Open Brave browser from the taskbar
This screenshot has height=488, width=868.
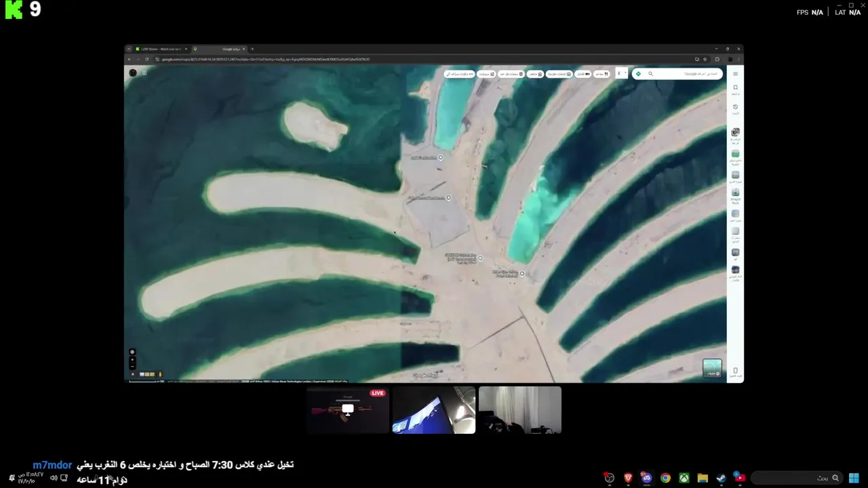pyautogui.click(x=628, y=478)
